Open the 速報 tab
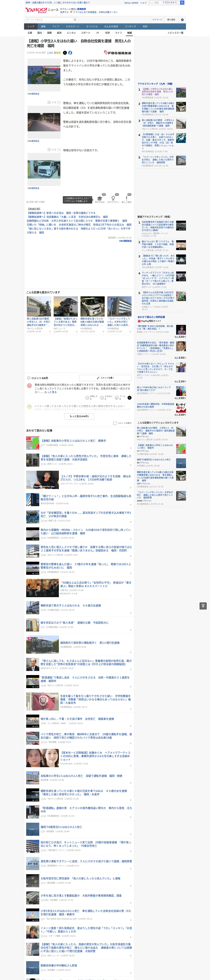The height and width of the screenshot is (980, 210). (43, 27)
